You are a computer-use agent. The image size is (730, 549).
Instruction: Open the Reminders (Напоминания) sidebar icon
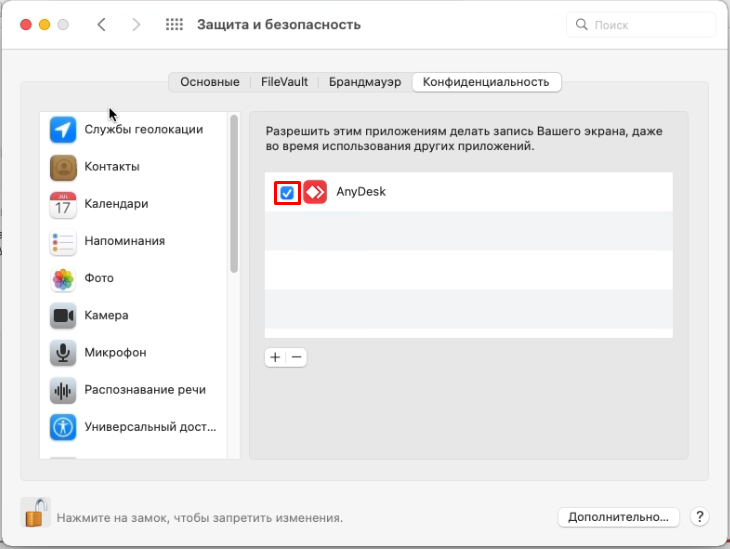(x=63, y=241)
